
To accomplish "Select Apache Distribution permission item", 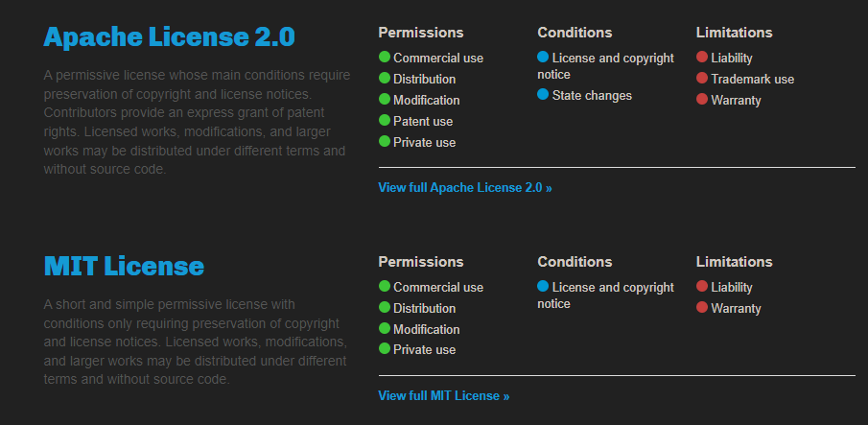I will pyautogui.click(x=424, y=79).
